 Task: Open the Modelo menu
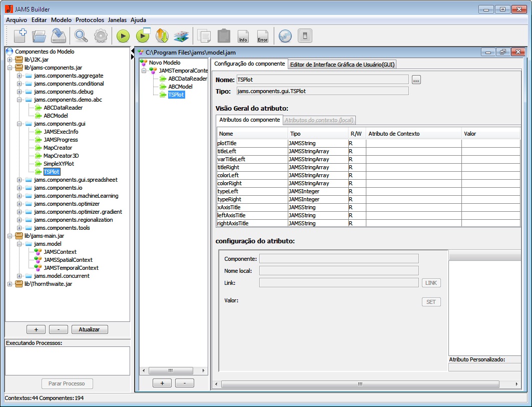tap(61, 20)
